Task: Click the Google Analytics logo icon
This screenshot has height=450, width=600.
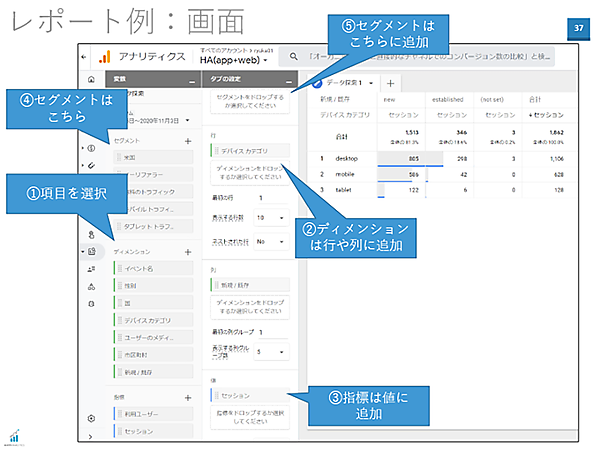Action: click(x=102, y=58)
